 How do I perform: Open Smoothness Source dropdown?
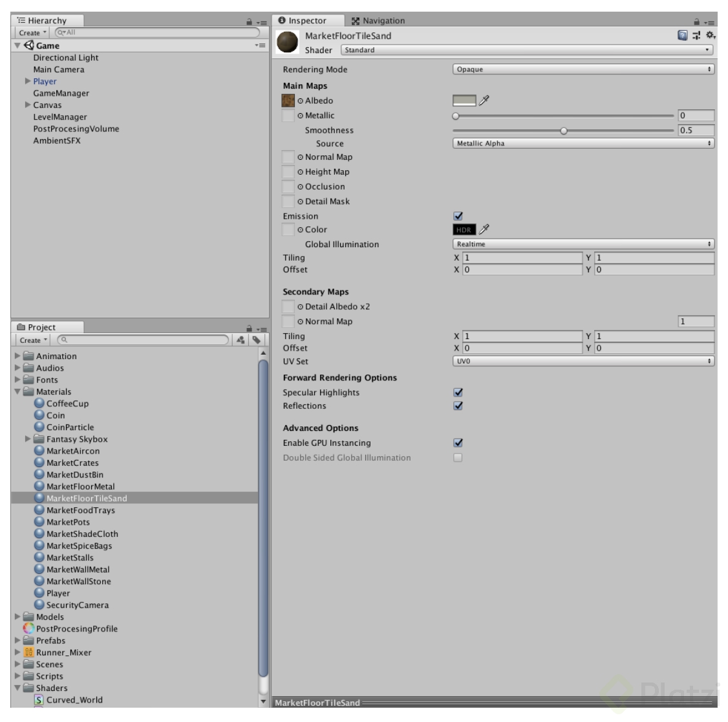point(583,143)
